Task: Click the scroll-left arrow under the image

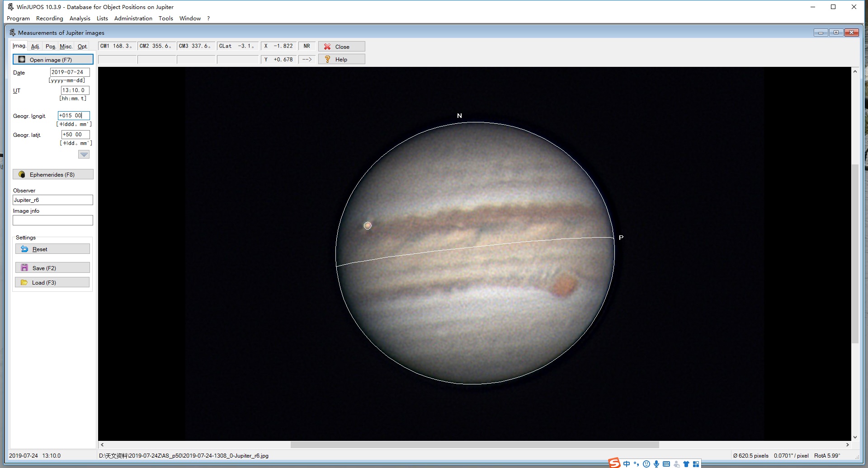Action: [x=102, y=445]
